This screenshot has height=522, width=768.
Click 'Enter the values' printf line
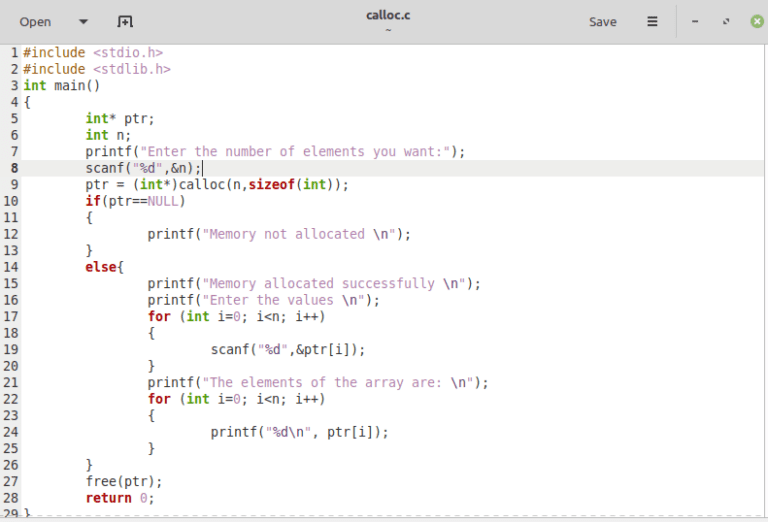264,300
